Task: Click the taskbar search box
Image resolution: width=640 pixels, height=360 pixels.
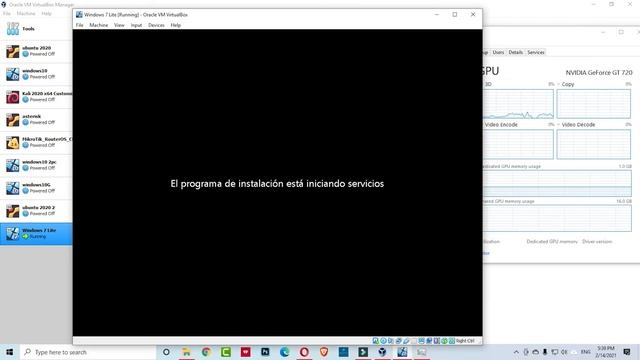Action: 88,352
